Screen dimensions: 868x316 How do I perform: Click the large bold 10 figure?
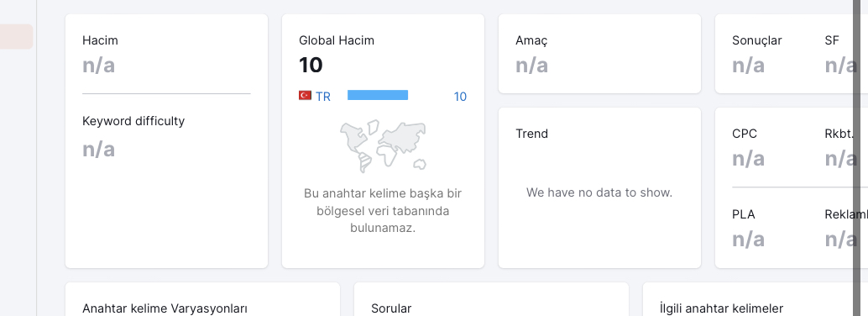311,66
